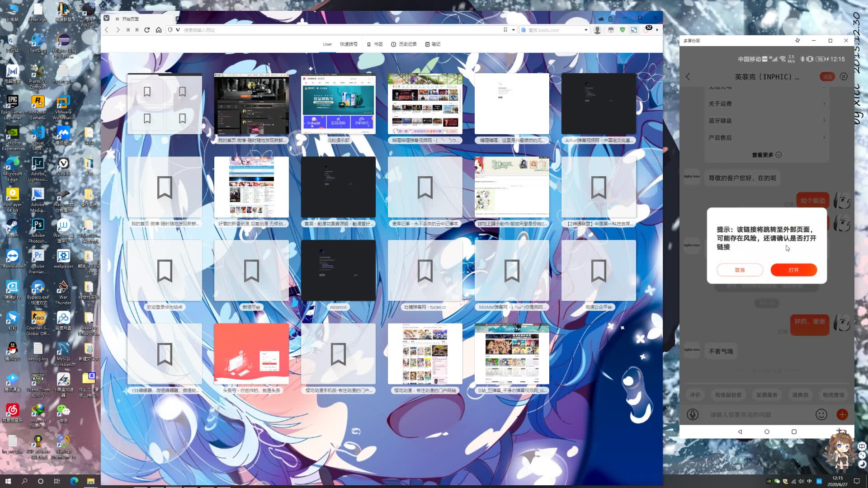Click the bookmark icon in address bar
Screen dimensions: 868x488
pos(505,30)
